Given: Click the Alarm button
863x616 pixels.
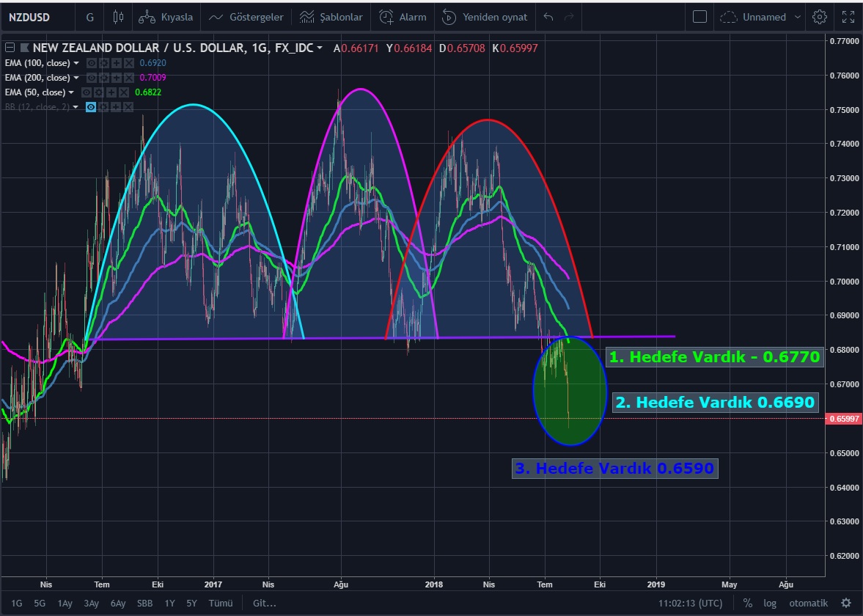Looking at the screenshot, I should pyautogui.click(x=403, y=17).
